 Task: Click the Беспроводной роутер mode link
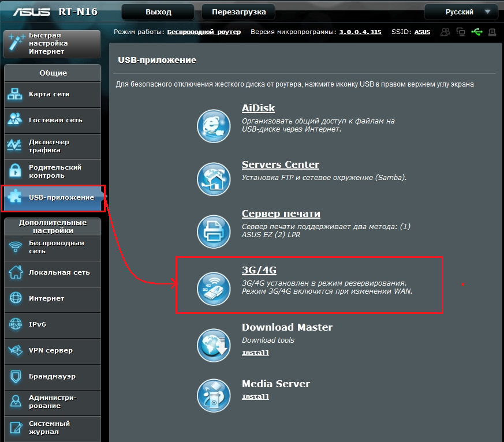(204, 32)
